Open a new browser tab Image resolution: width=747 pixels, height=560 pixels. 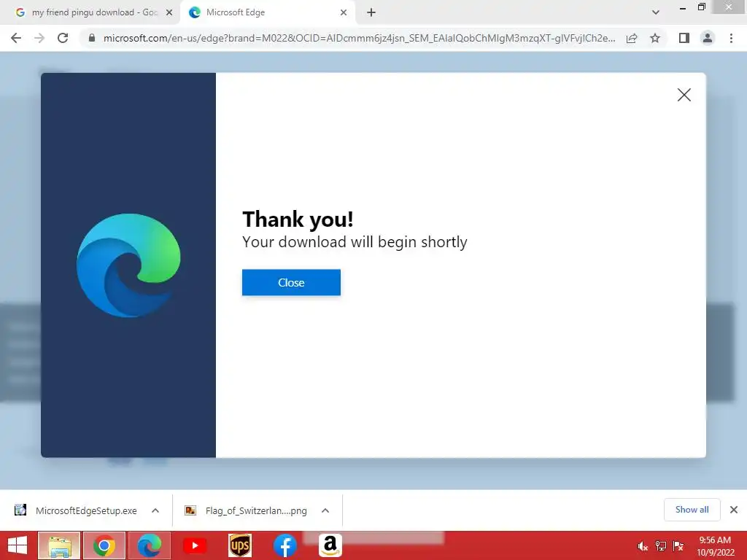(x=371, y=12)
